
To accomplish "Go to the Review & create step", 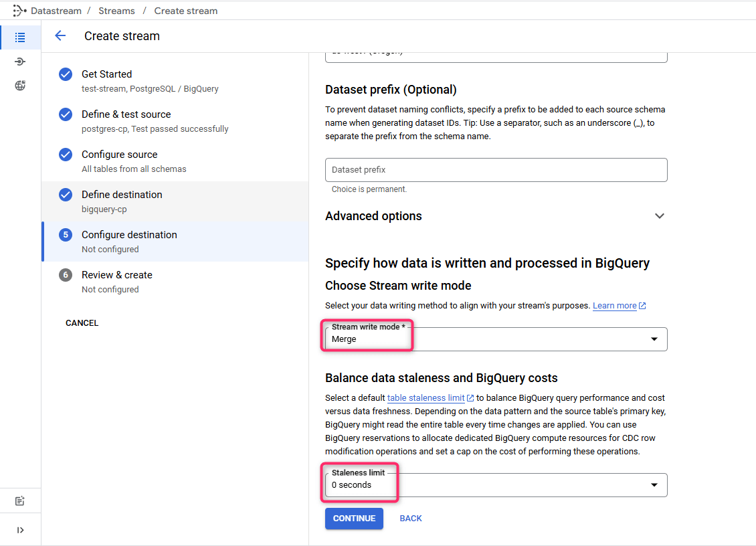I will pos(175,282).
